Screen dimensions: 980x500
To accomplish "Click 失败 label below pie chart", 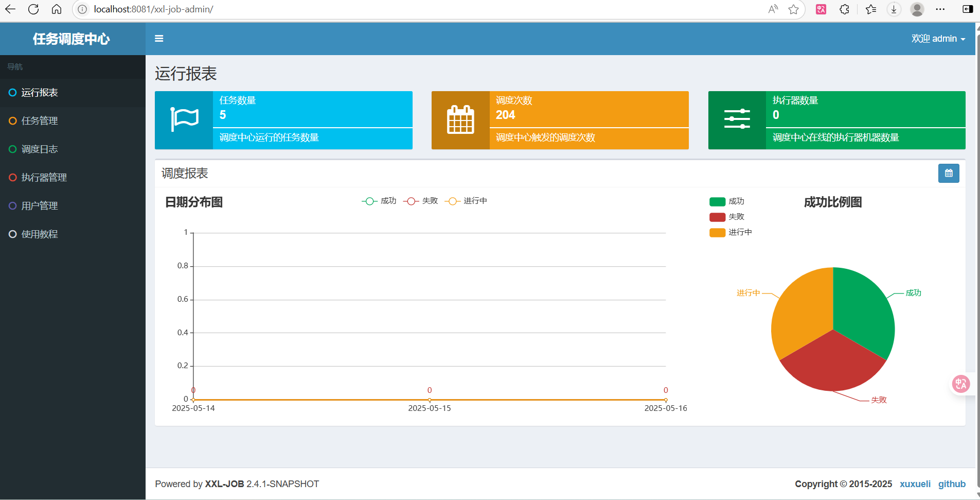I will [x=879, y=400].
